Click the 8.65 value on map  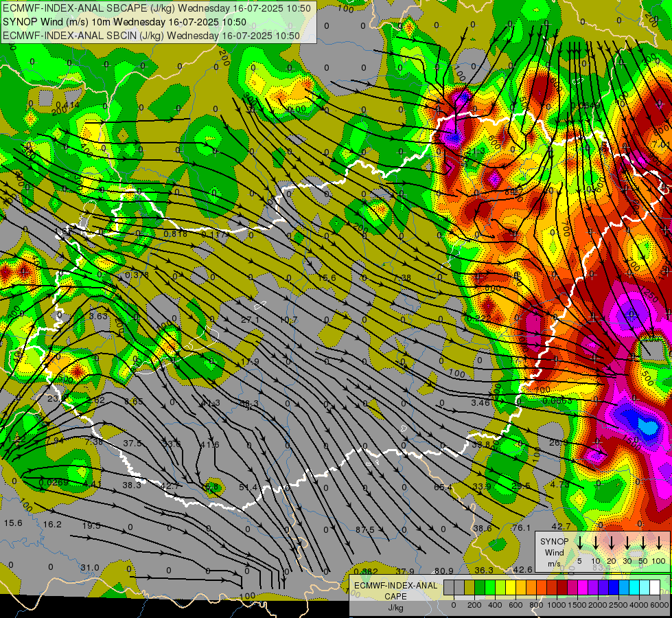point(133,402)
